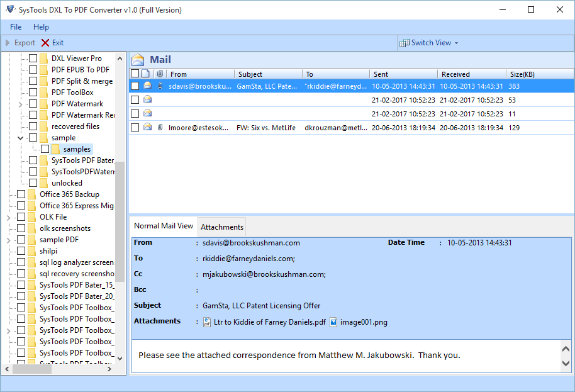Select the Normal Mail View tab
The image size is (575, 392).
coord(163,226)
